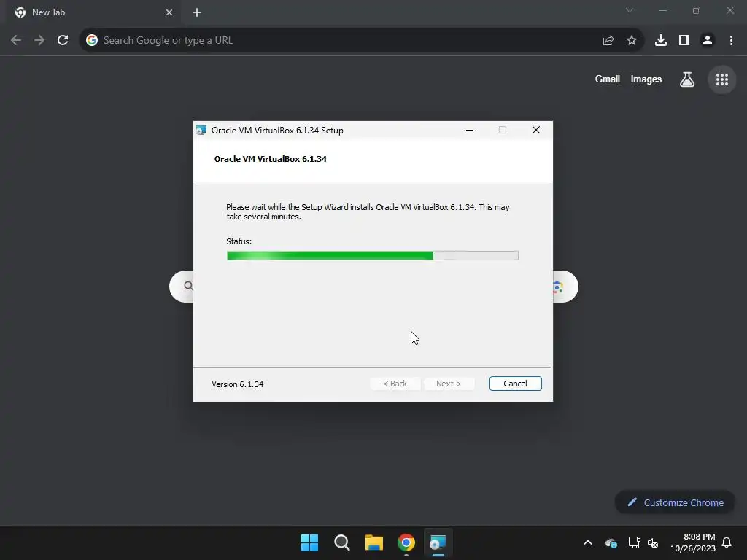The width and height of the screenshot is (747, 560).
Task: Click the disabled Back button in Setup
Action: coord(395,384)
